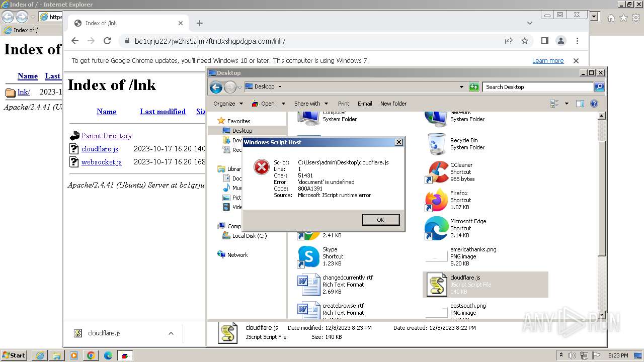Open the Learn more link

pyautogui.click(x=548, y=61)
